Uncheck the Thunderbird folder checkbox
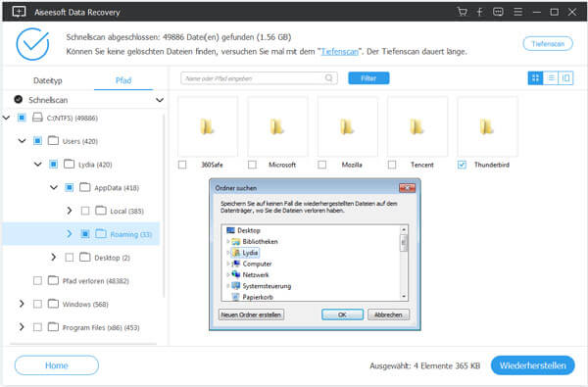This screenshot has height=387, width=588. (x=462, y=165)
